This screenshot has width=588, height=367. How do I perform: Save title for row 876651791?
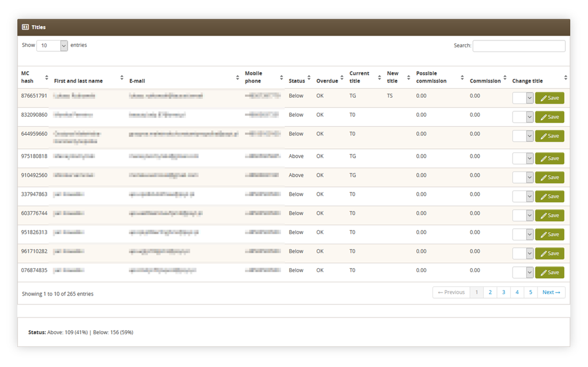[550, 98]
